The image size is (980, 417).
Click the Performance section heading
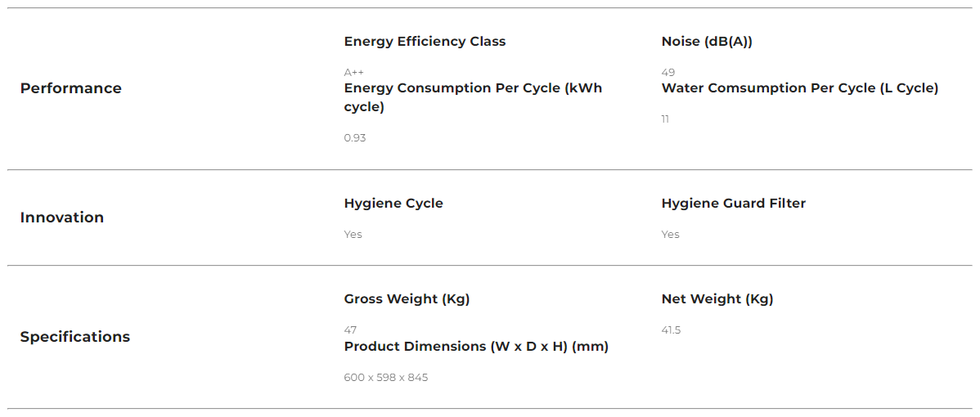pos(70,88)
